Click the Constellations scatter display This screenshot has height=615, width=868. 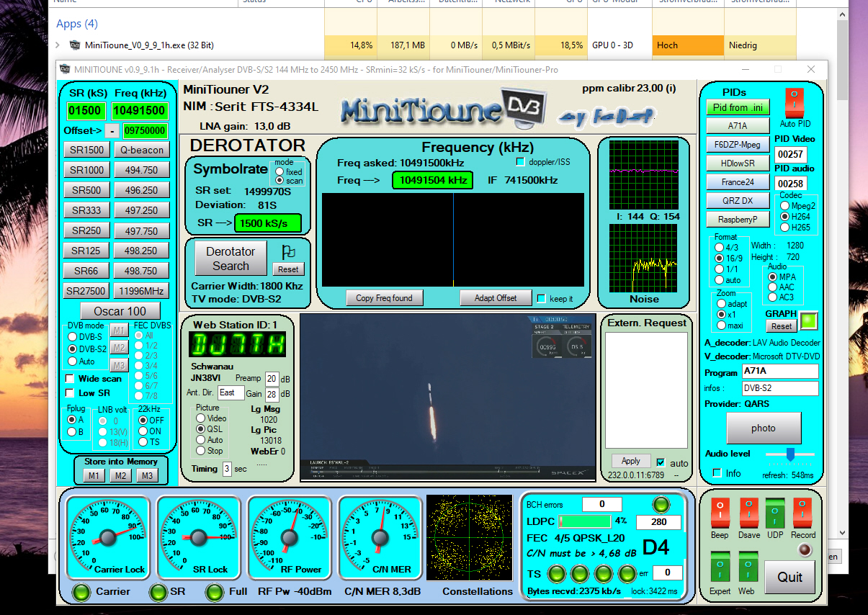470,537
